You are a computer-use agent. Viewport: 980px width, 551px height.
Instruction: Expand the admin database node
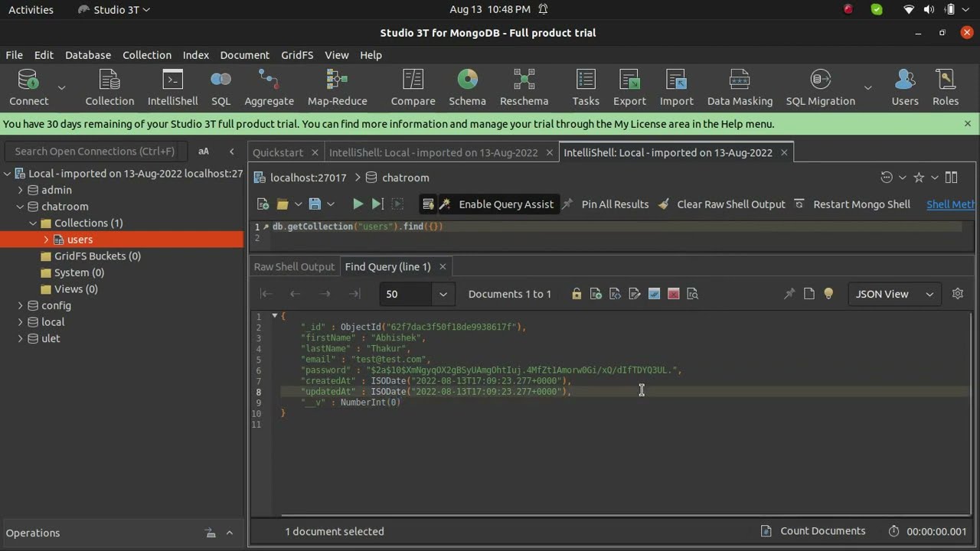pos(21,190)
